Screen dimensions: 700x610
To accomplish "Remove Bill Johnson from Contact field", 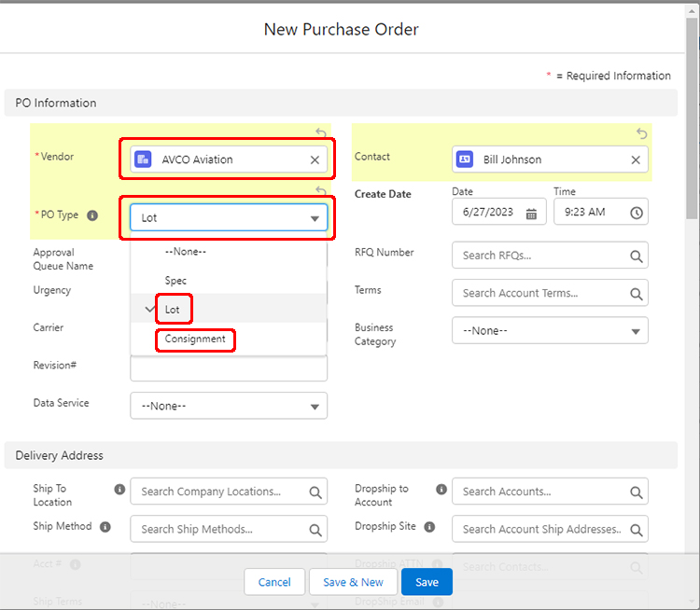I will click(x=636, y=159).
